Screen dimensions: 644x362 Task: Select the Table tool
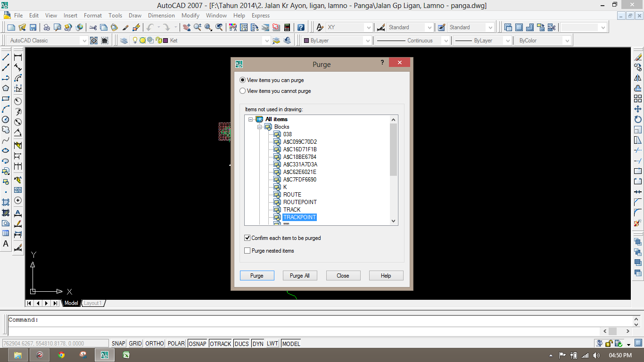click(x=6, y=233)
